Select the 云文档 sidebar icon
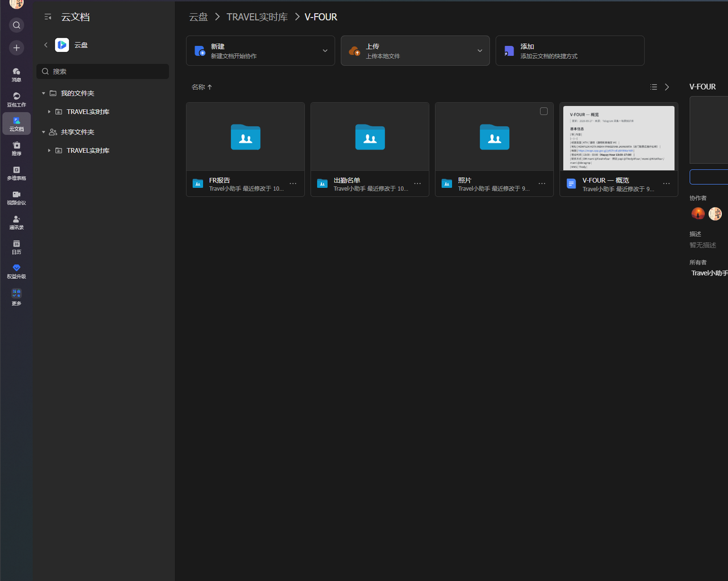Viewport: 728px width, 581px height. point(16,123)
